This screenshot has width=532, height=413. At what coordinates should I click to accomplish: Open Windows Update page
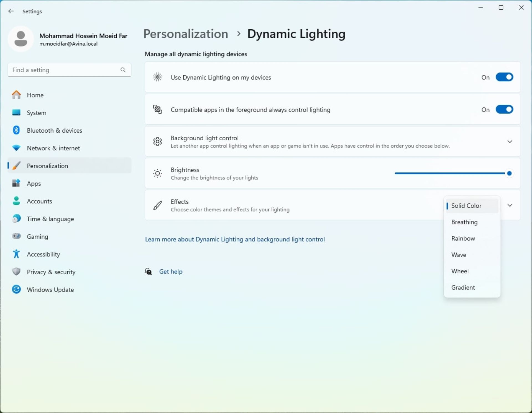(69, 290)
